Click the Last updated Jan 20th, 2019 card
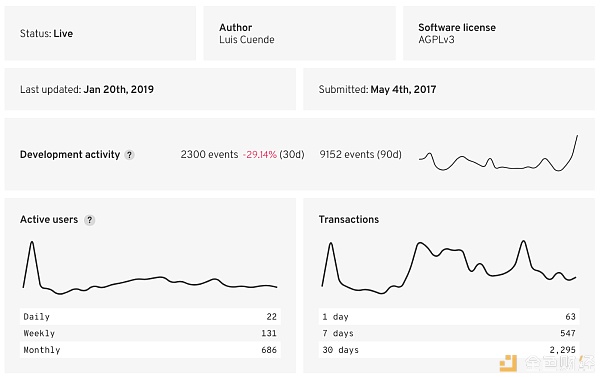 click(150, 89)
